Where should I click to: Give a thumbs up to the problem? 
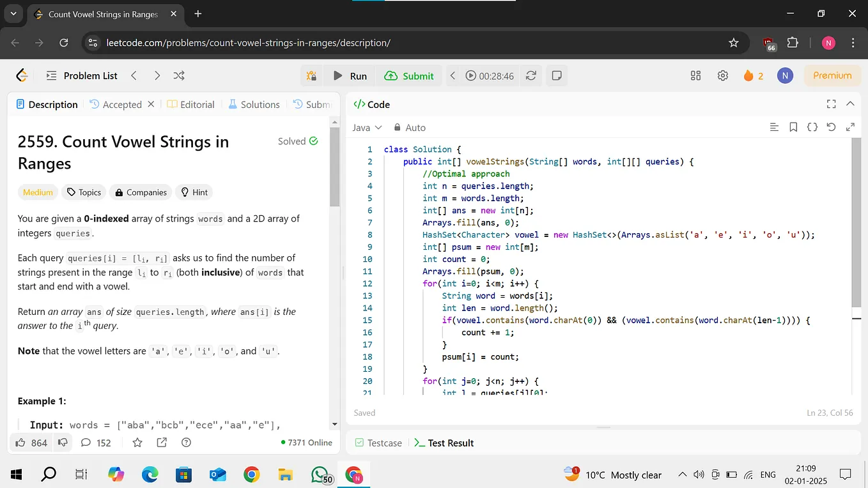point(22,442)
